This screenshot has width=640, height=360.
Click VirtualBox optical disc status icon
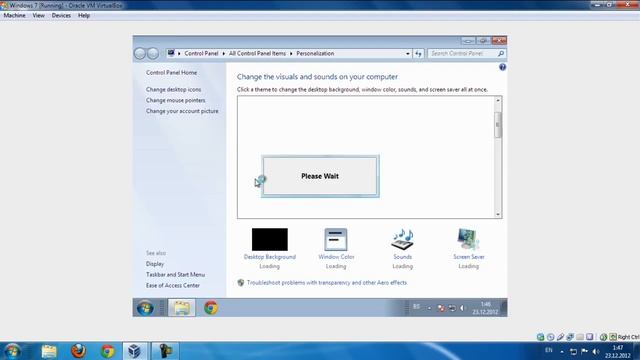coord(550,337)
